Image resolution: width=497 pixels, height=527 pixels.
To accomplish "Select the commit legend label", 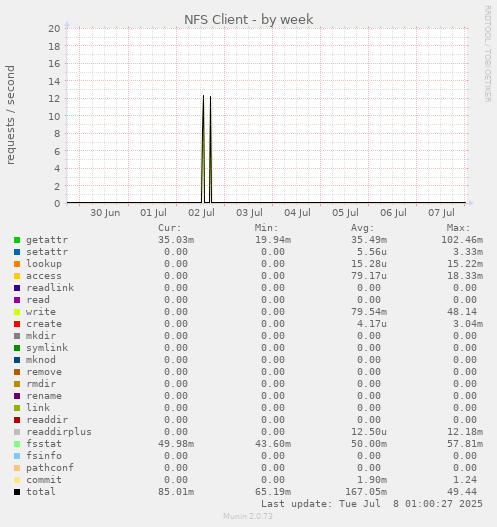I will [x=44, y=480].
